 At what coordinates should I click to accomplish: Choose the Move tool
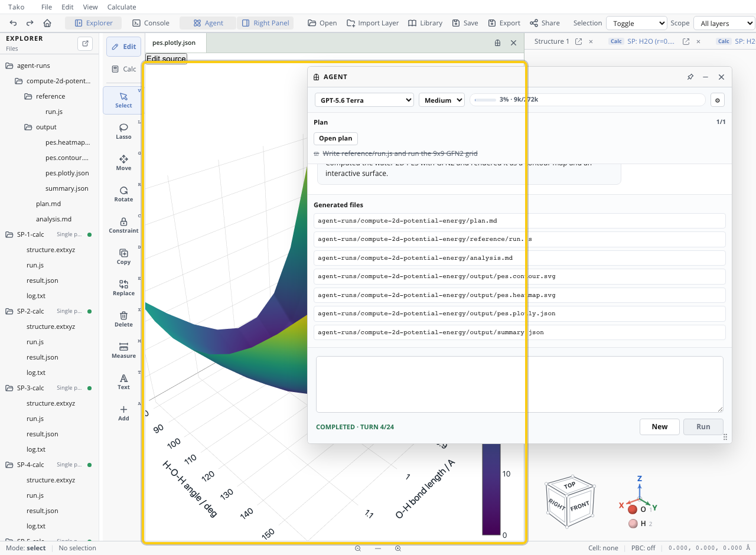point(123,162)
